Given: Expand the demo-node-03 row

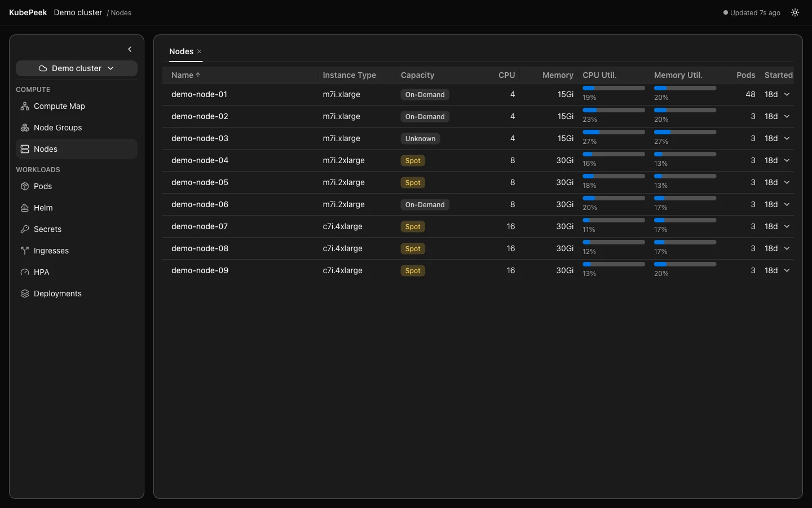Looking at the screenshot, I should [x=787, y=138].
